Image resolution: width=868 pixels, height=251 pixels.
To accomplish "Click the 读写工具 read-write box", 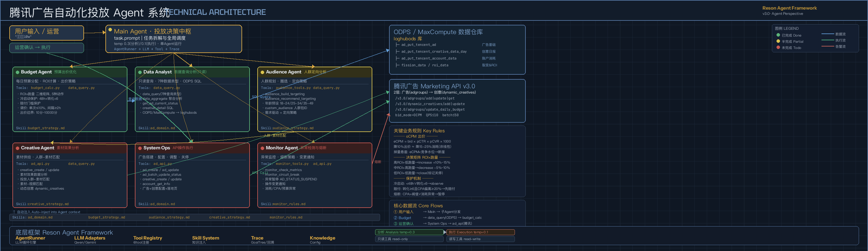I will [x=480, y=239].
